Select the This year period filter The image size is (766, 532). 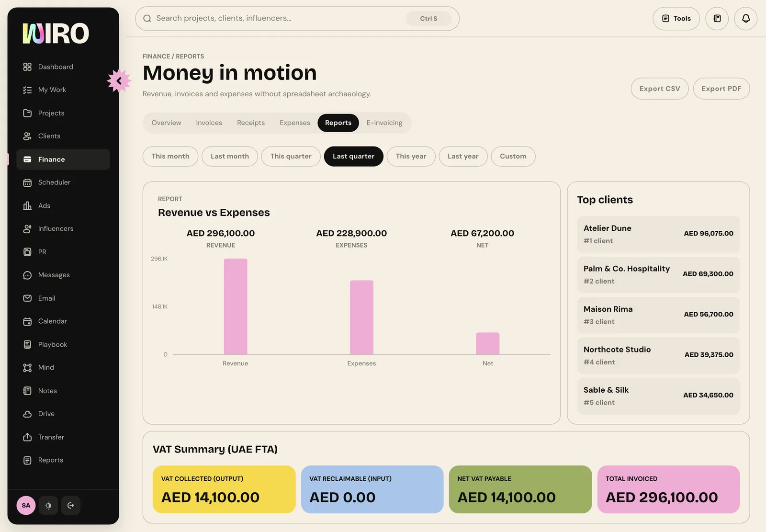(411, 157)
